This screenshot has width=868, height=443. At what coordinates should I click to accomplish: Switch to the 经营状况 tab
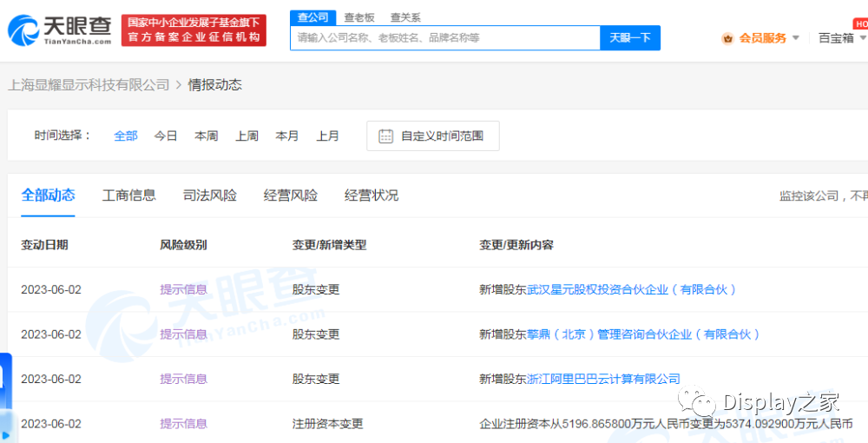372,195
